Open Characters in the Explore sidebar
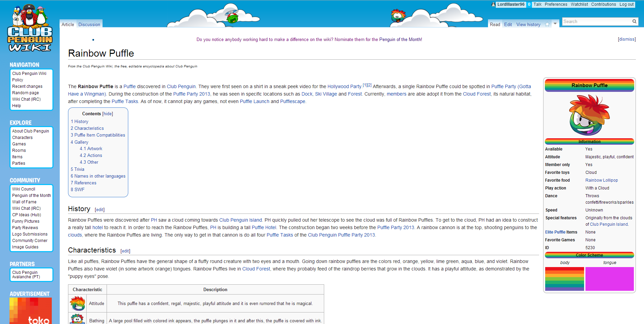 click(x=22, y=138)
